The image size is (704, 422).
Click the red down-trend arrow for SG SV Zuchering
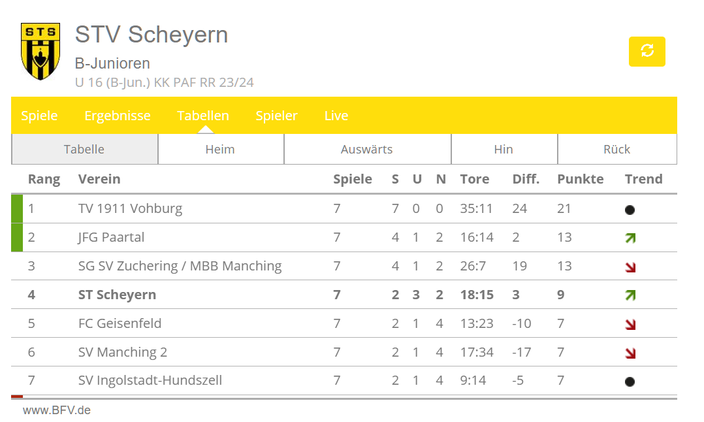click(x=630, y=267)
